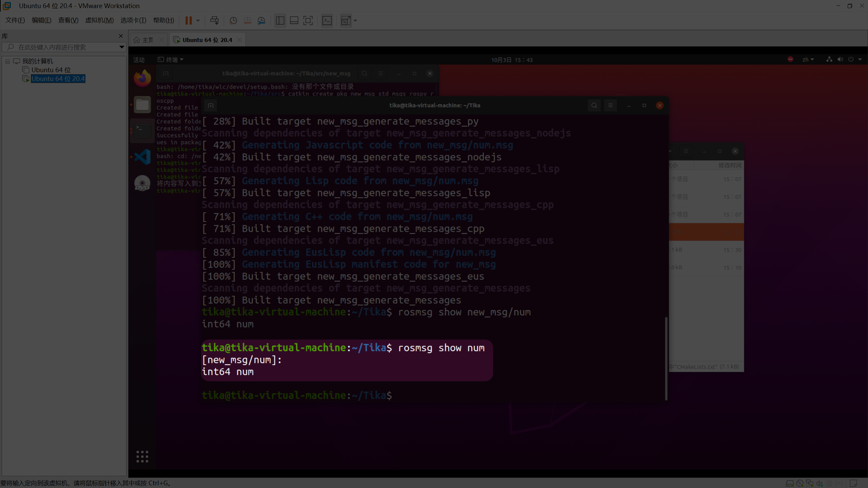This screenshot has height=488, width=868.
Task: Open the 虚拟机(M) menu
Action: tap(99, 20)
